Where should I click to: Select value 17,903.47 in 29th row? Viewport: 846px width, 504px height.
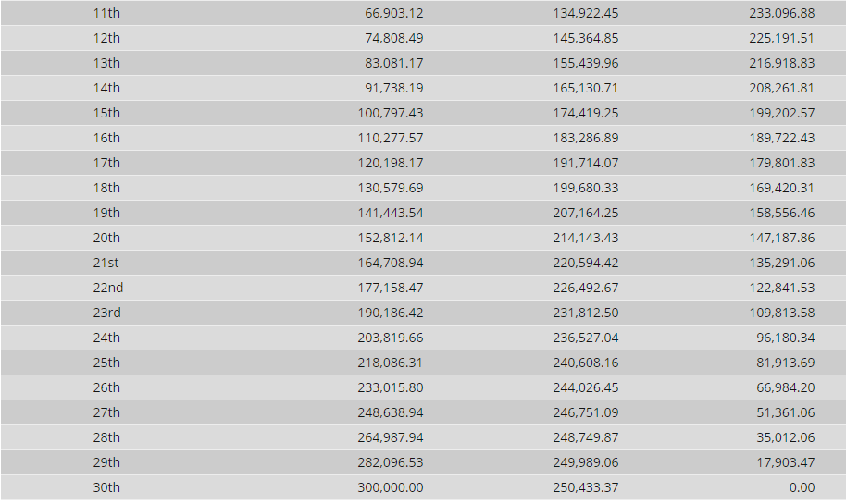pos(786,462)
